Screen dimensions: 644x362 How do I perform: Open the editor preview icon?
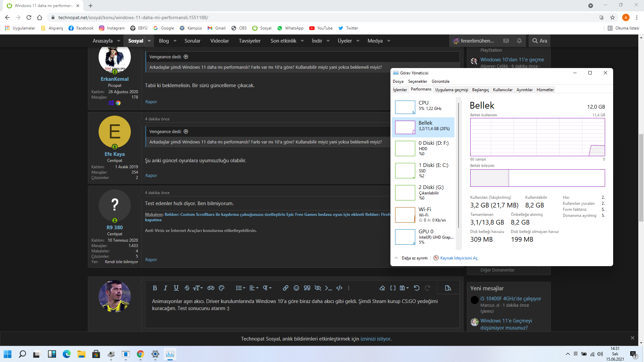pos(448,288)
